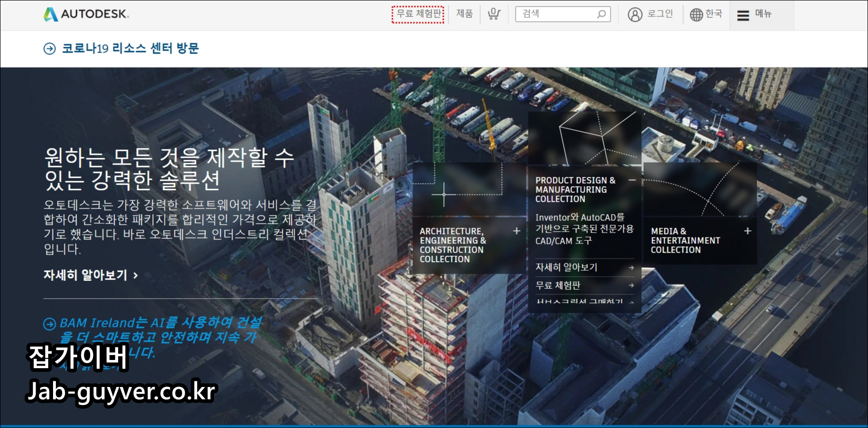Open the BAM Ireland AI story link
Screen dimensions: 868x428
160,338
